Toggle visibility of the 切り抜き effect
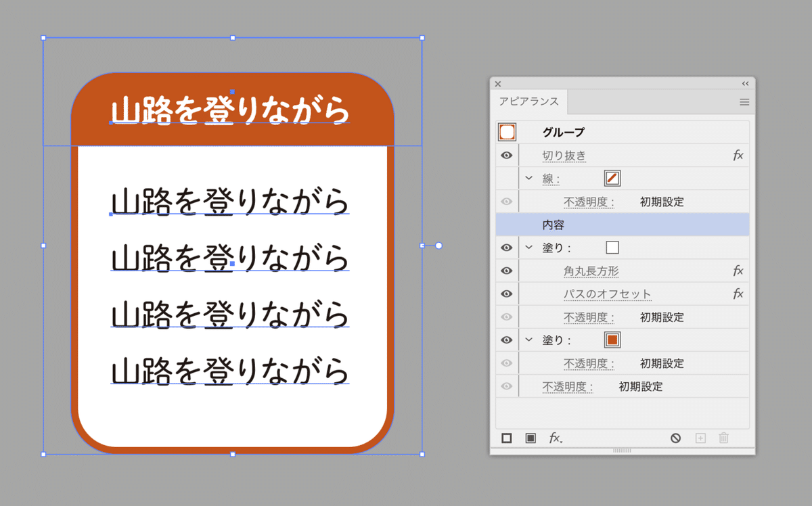Viewport: 812px width, 506px height. 507,156
